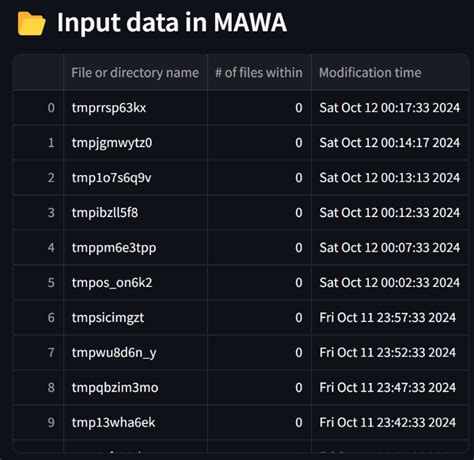Sort by File or directory name header

pyautogui.click(x=135, y=73)
